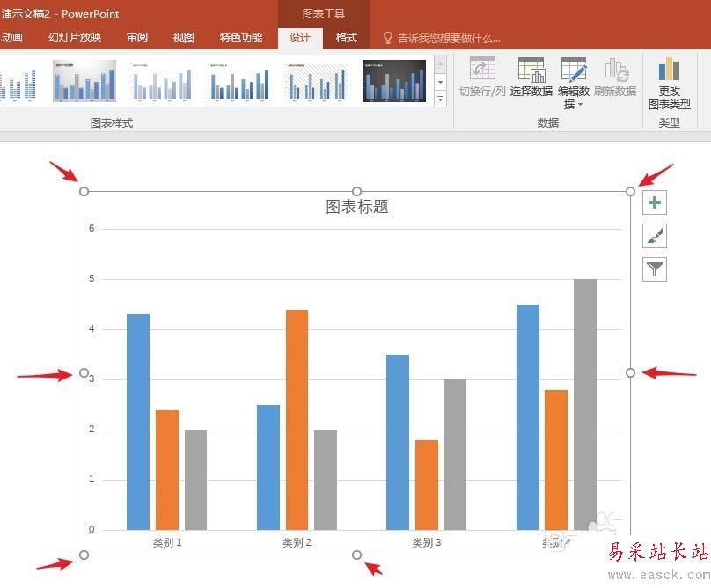Apply the partly hidden first chart style
The height and width of the screenshot is (588, 711).
pos(18,83)
